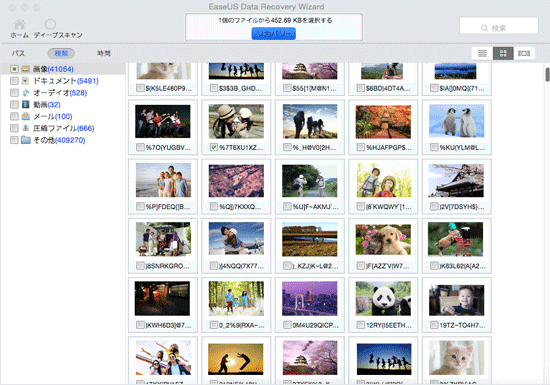Check the %HJAFPGP$ file checkbox
550x385 pixels.
361,147
